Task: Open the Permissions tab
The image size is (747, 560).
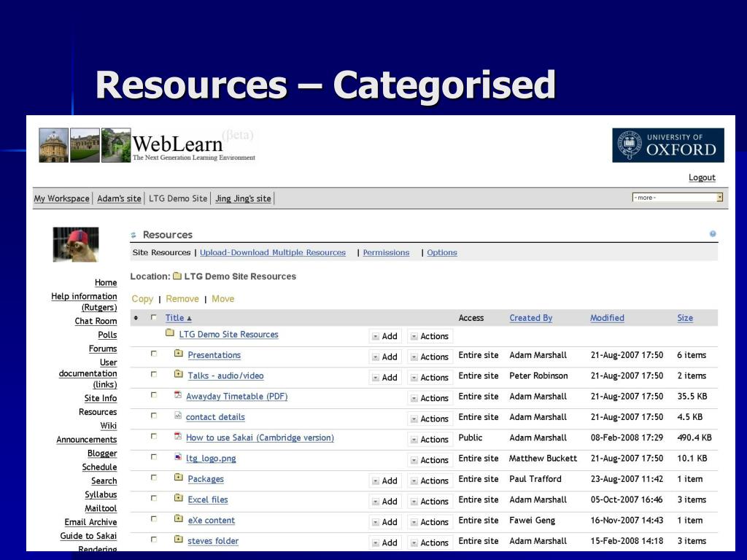Action: (x=386, y=252)
